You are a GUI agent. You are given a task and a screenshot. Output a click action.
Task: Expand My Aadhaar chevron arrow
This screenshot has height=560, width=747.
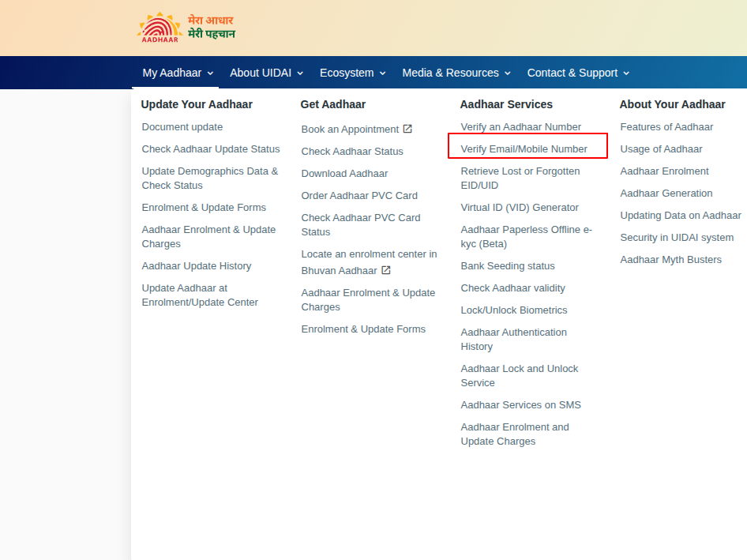[210, 73]
